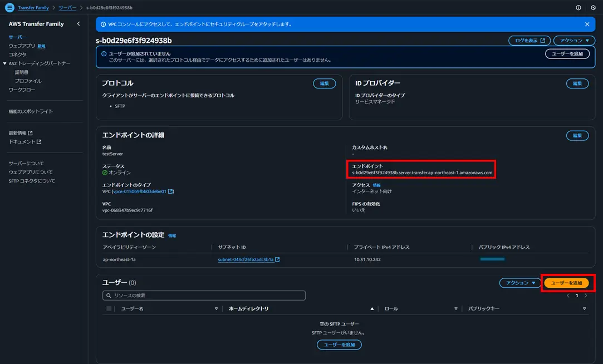Select サーバー in the sidebar
603x364 pixels.
coord(18,37)
